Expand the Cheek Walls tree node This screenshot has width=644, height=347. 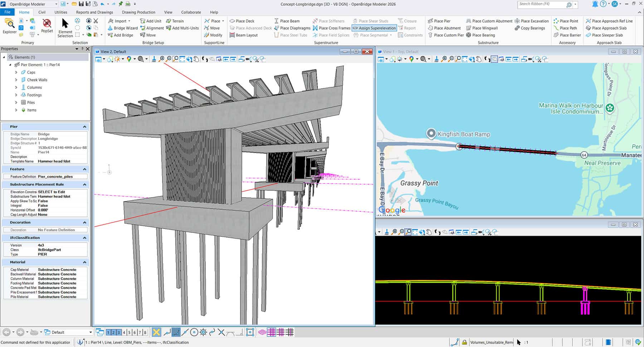[16, 80]
